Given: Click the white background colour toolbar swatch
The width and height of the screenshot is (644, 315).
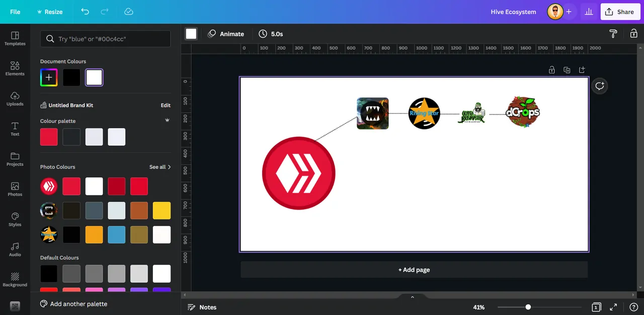Looking at the screenshot, I should [191, 34].
